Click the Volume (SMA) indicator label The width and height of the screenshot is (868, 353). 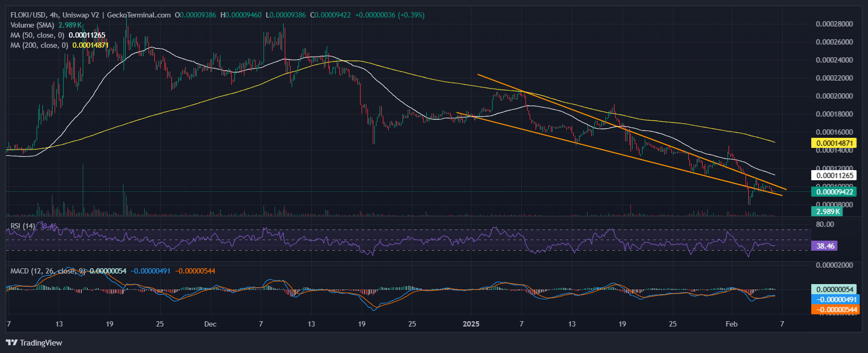(x=32, y=25)
